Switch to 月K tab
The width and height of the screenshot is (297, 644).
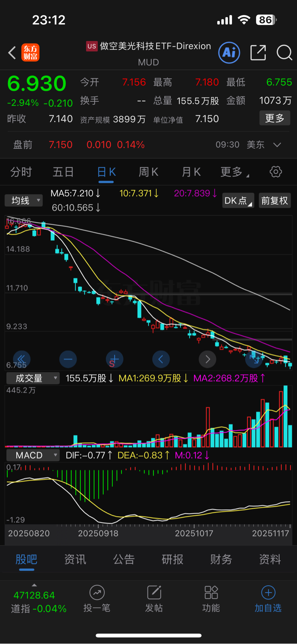pos(191,172)
